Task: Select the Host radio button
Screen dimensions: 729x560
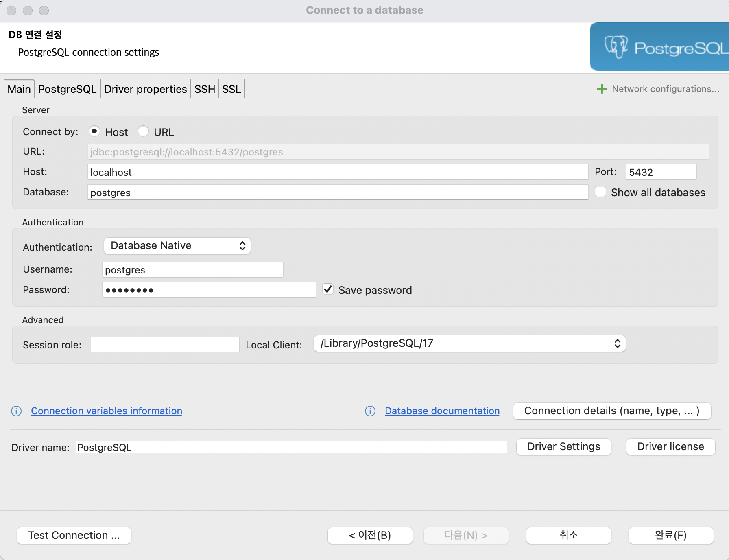Action: pyautogui.click(x=94, y=131)
